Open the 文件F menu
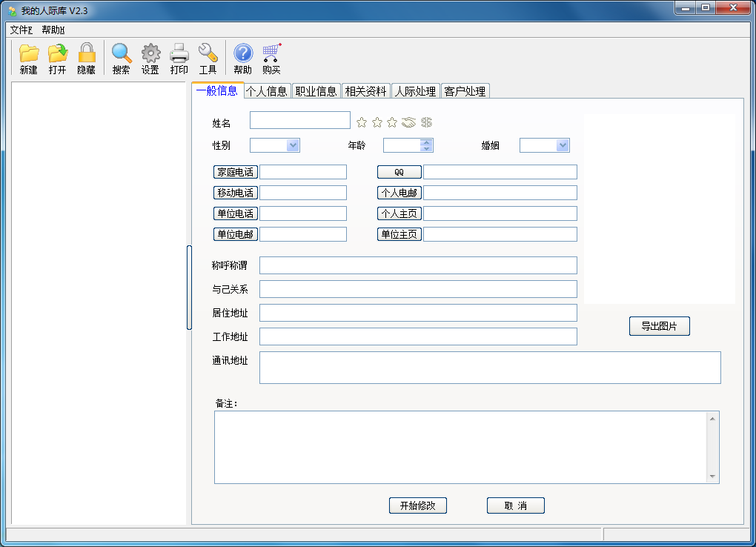756x547 pixels. point(21,30)
